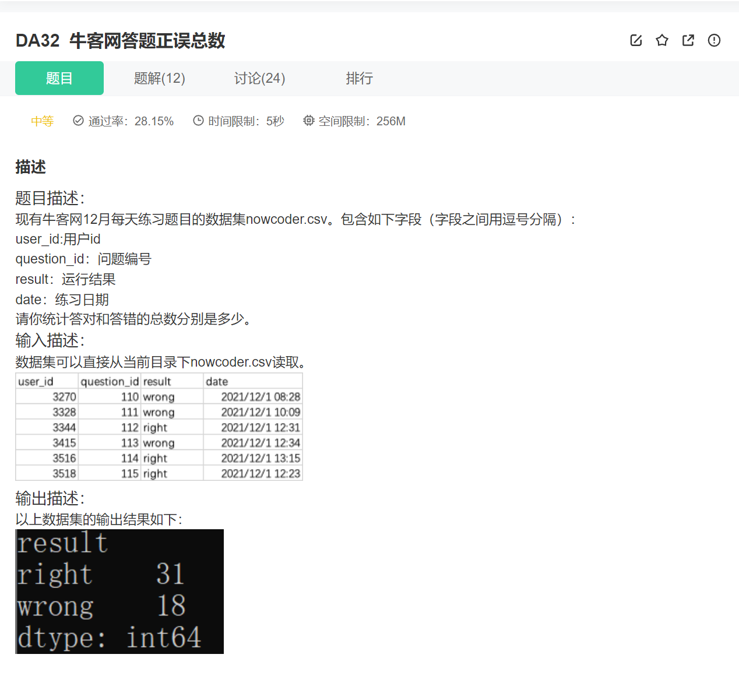Click the memory limit chip icon

click(308, 121)
